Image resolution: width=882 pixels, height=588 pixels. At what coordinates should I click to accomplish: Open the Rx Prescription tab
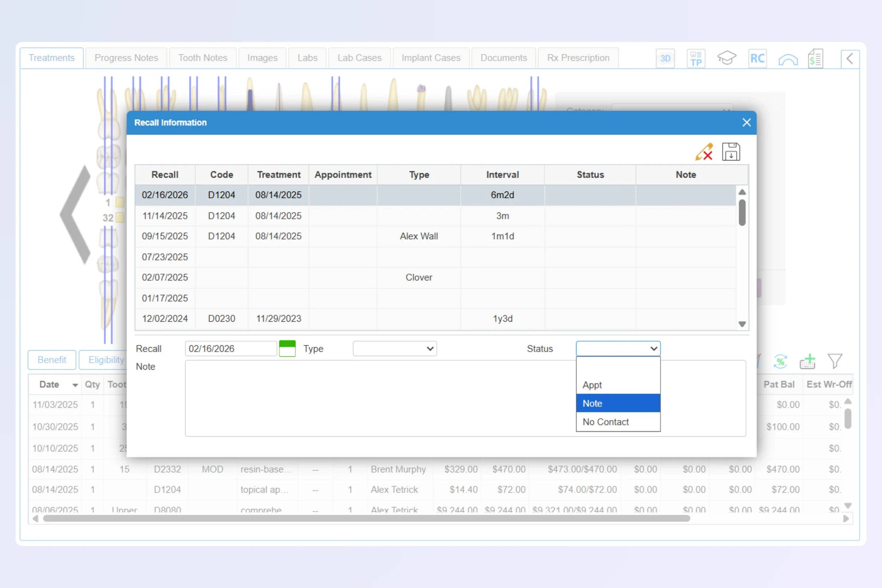click(578, 58)
